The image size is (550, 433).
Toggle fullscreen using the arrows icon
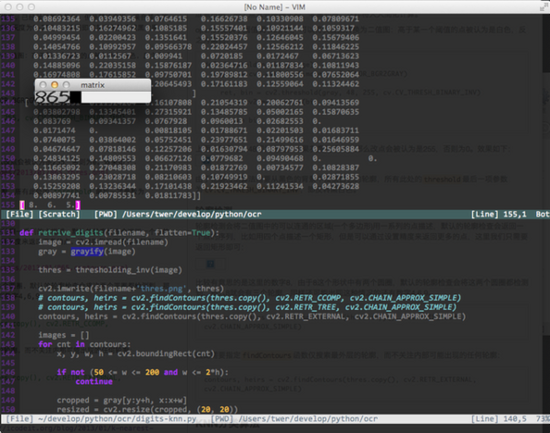(544, 7)
